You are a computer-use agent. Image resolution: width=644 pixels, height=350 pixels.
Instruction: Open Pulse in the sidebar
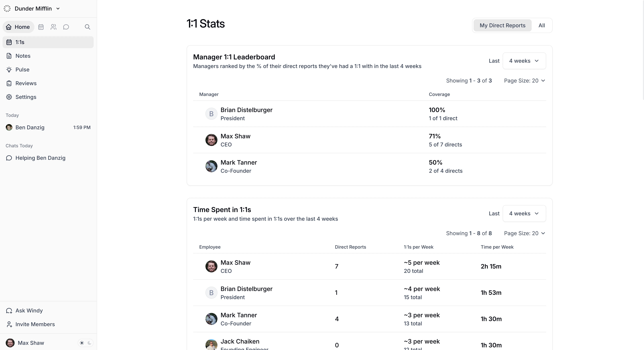tap(22, 69)
